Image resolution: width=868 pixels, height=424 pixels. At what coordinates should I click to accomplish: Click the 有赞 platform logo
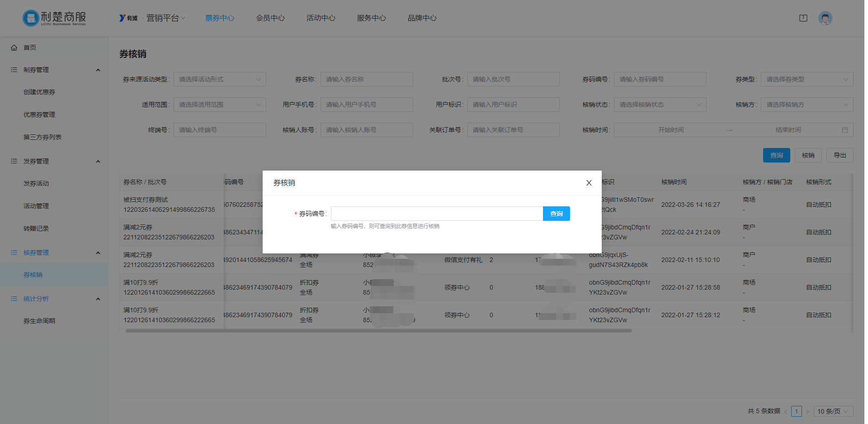coord(128,18)
